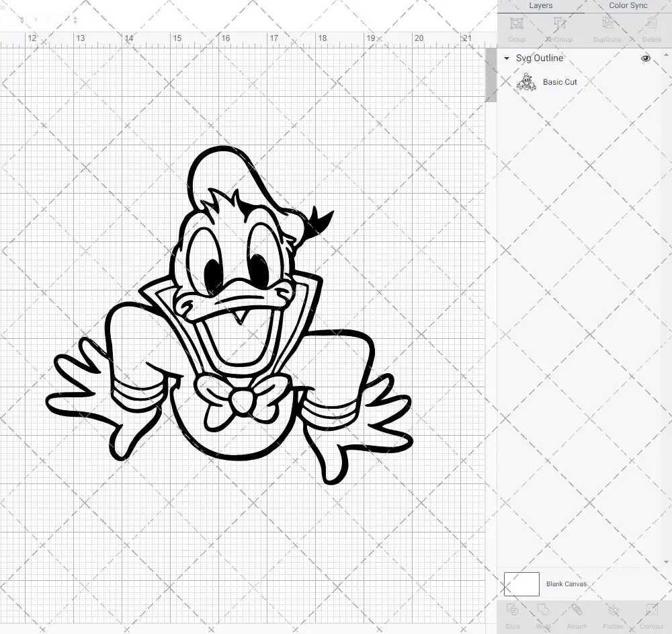The image size is (672, 634).
Task: Click the Blank Canvas label
Action: 566,584
